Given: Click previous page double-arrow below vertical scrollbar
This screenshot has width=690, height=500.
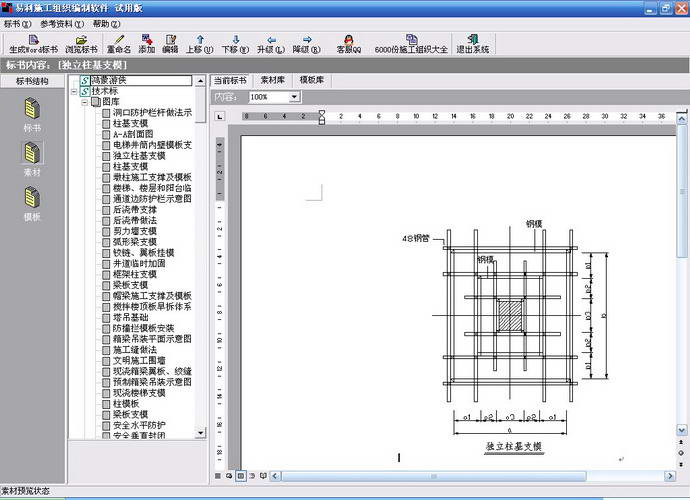Looking at the screenshot, I should click(x=681, y=442).
